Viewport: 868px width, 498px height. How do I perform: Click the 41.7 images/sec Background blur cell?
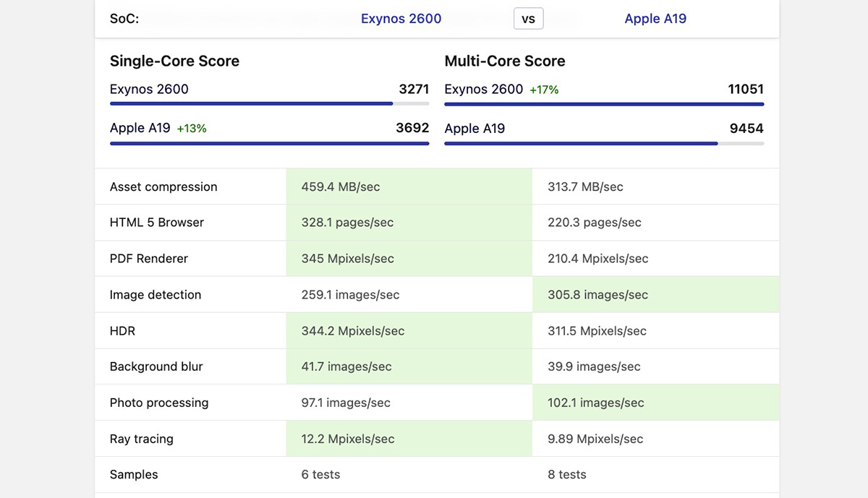[x=409, y=366]
